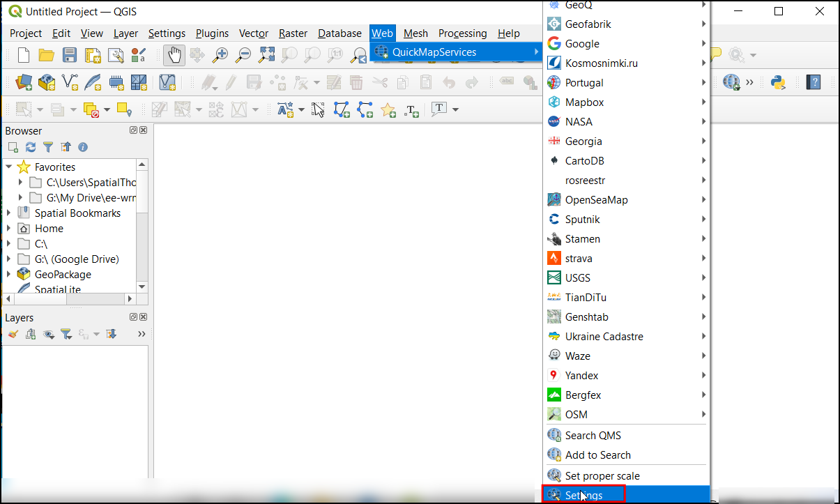
Task: Click the Browser panel vertical scrollbar down arrow
Action: pyautogui.click(x=142, y=287)
